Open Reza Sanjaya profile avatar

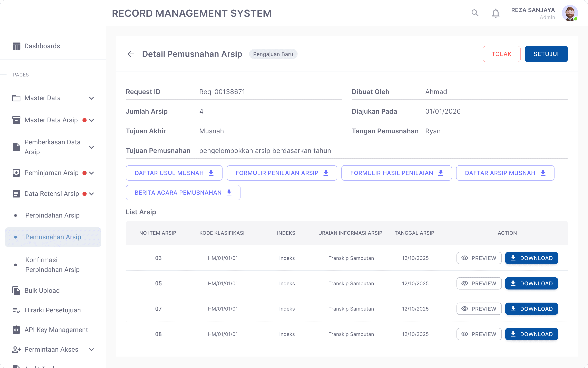(x=570, y=13)
